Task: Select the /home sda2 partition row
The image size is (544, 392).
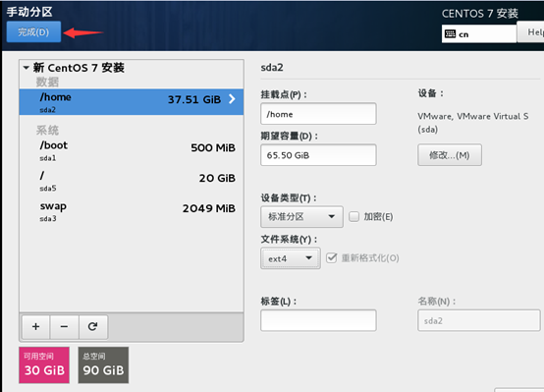Action: pyautogui.click(x=132, y=102)
